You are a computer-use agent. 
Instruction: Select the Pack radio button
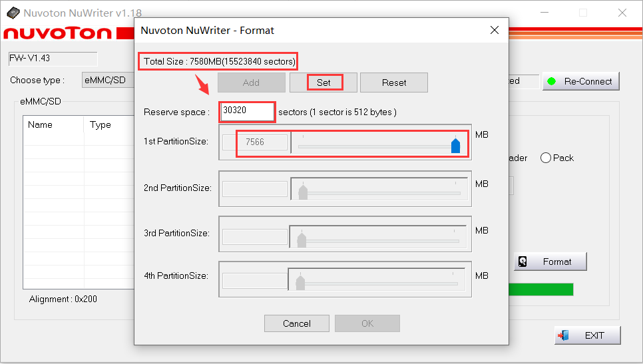pyautogui.click(x=545, y=158)
